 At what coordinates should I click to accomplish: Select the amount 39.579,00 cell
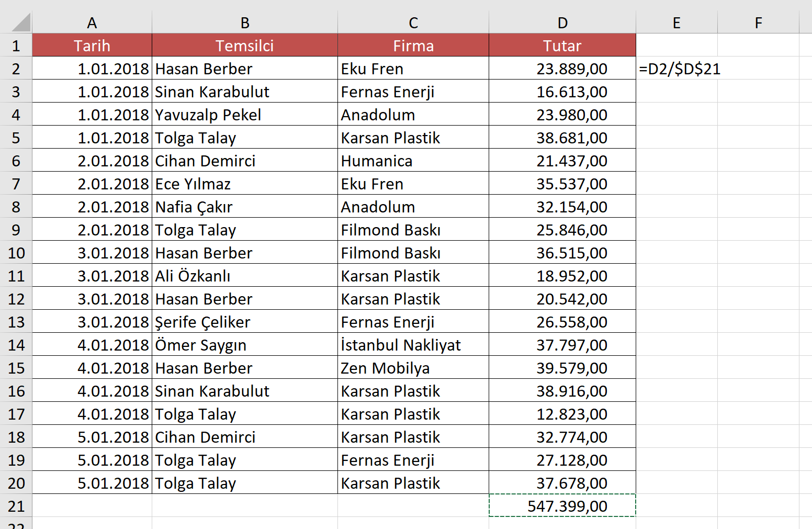[x=562, y=368]
